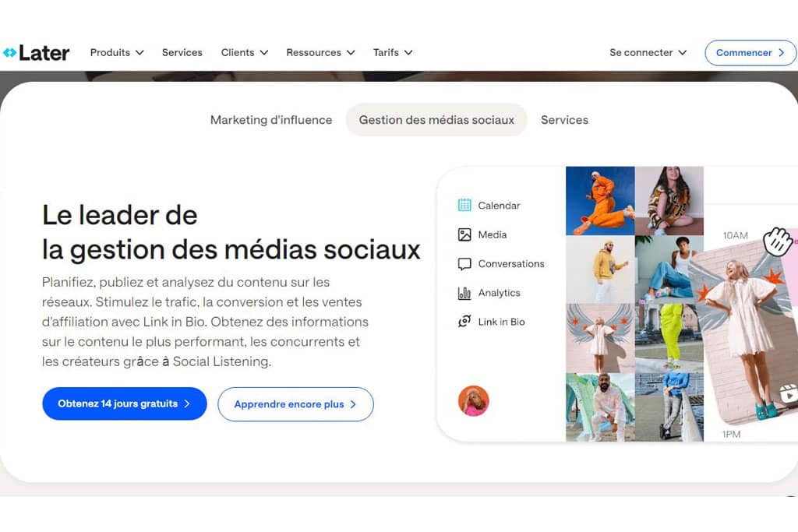Click the Obtenez 14 jours gratuits button

(124, 404)
